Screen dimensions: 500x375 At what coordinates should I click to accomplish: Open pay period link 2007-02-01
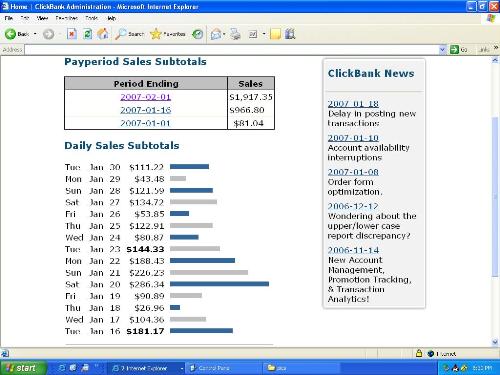point(146,97)
